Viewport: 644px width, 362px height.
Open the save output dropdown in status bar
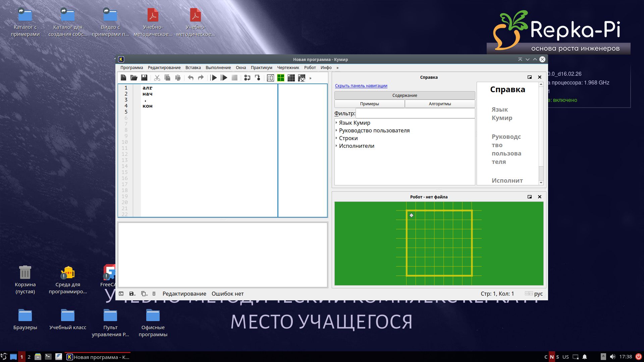[132, 294]
